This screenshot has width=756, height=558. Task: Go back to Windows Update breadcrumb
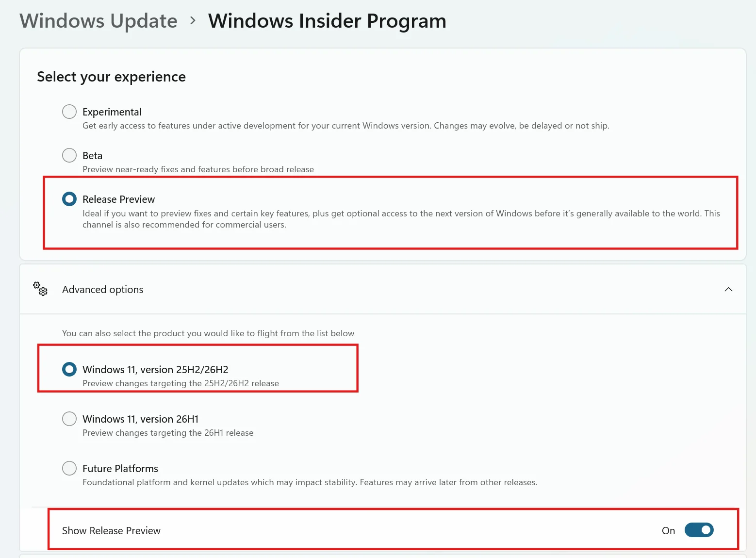[x=99, y=21]
